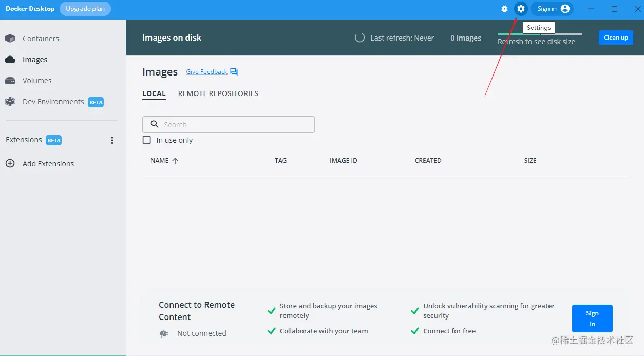Click the NAME sort arrow icon
The image size is (644, 356).
175,161
